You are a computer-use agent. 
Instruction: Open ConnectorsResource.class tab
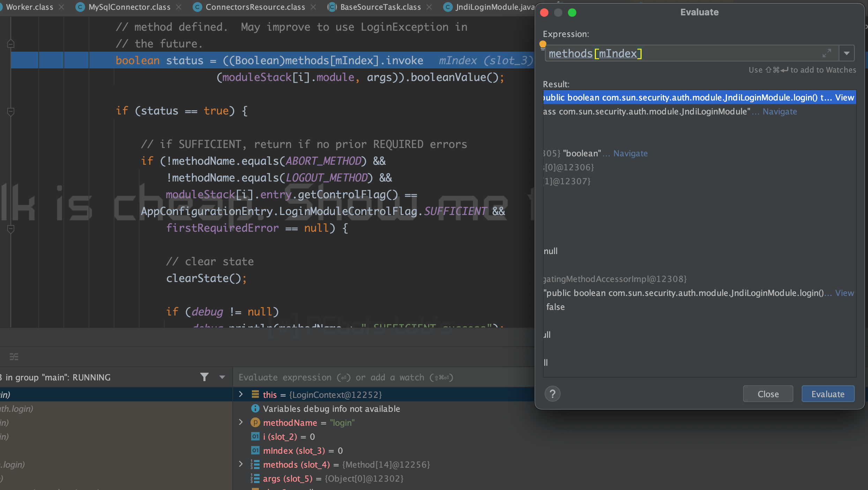click(255, 7)
